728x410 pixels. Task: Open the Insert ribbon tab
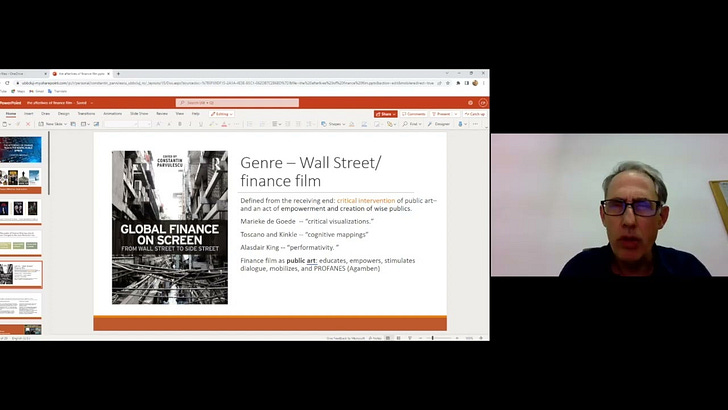click(x=28, y=114)
